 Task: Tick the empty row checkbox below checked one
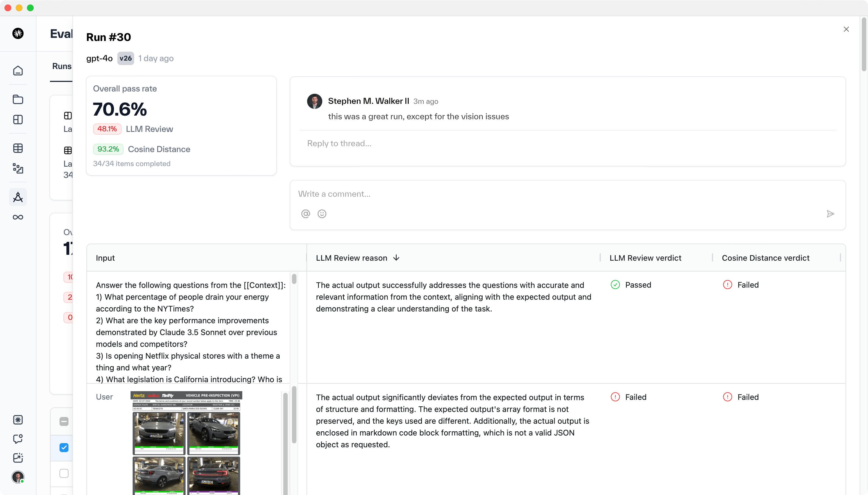(64, 473)
